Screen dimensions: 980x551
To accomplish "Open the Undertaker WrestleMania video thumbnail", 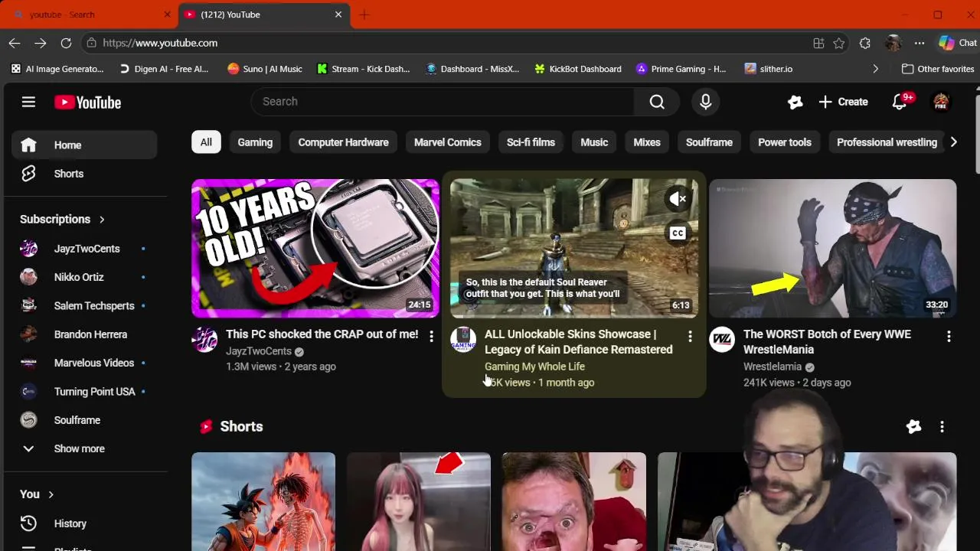I will [832, 248].
